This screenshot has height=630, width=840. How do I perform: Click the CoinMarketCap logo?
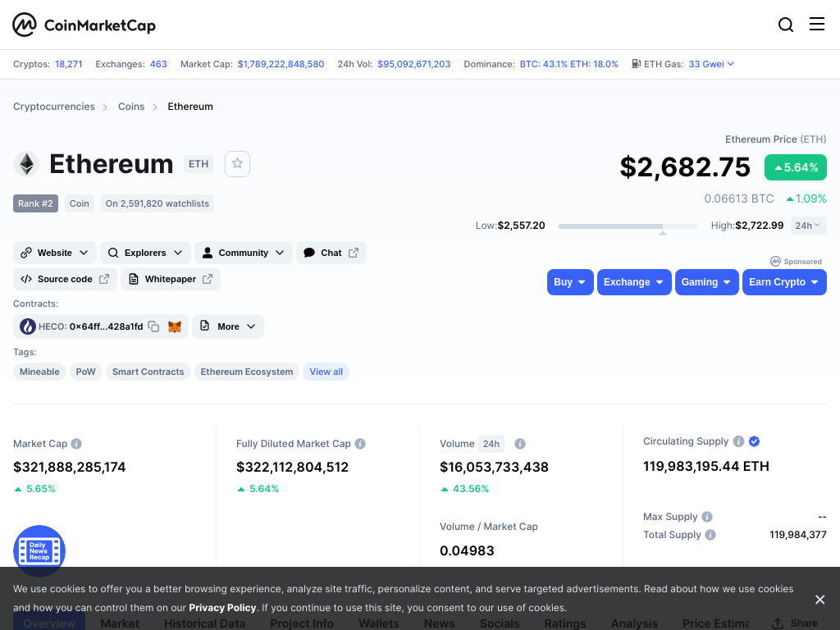point(84,25)
